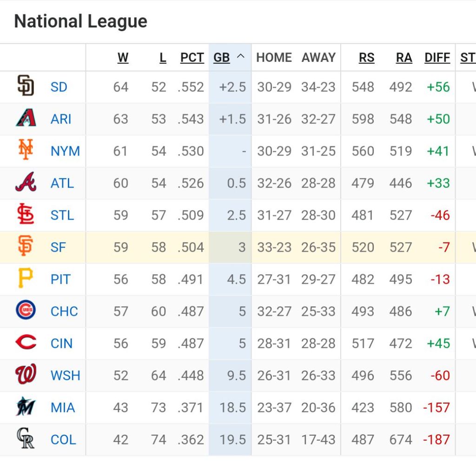Sort standings by PCT column
Image resolution: width=476 pixels, height=469 pixels.
click(192, 58)
